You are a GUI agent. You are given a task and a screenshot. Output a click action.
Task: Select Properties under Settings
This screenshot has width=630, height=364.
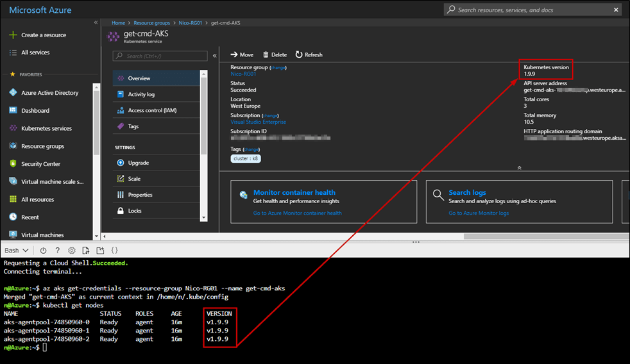click(x=156, y=195)
